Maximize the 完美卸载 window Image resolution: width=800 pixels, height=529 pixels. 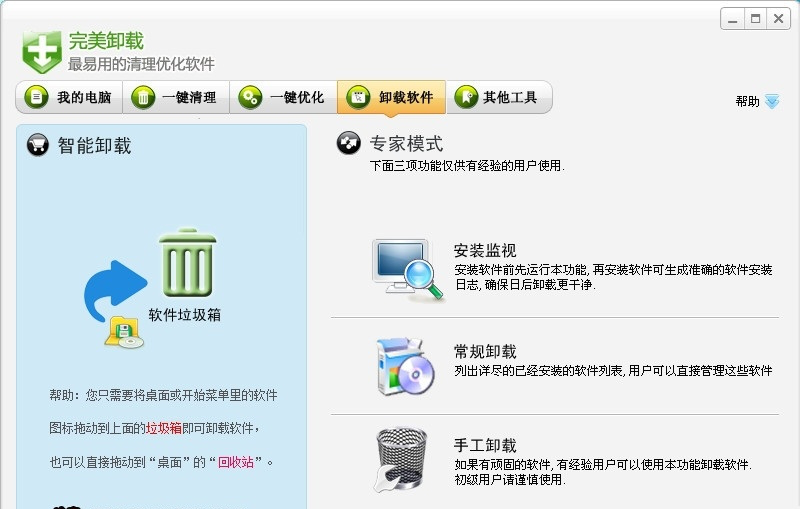click(756, 19)
